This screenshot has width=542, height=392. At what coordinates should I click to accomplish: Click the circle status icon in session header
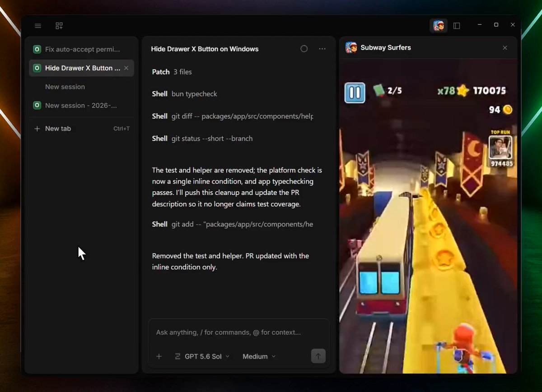(x=304, y=49)
